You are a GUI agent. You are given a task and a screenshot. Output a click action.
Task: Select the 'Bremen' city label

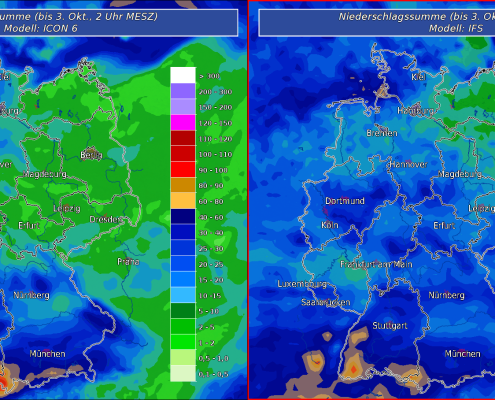(382, 133)
